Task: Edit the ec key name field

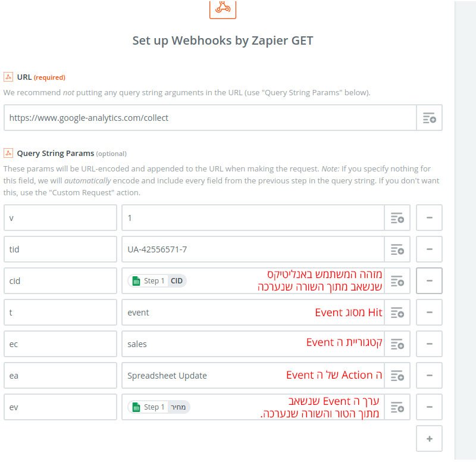Action: pos(60,344)
